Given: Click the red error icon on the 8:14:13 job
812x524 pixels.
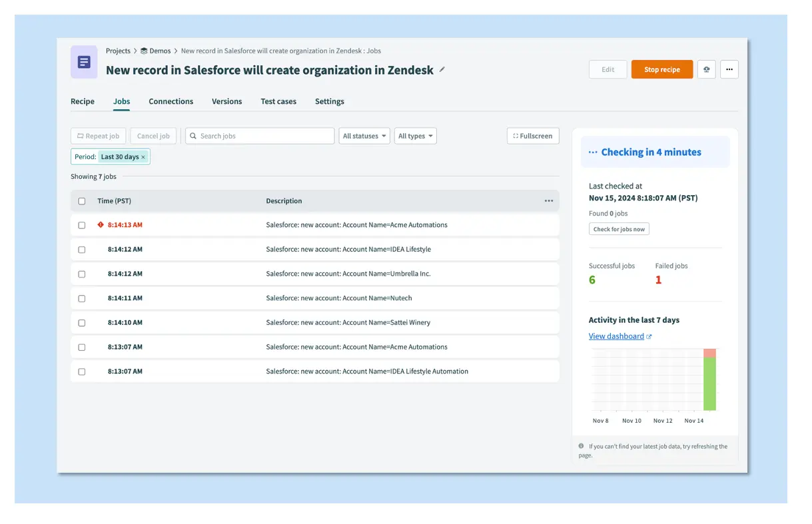Looking at the screenshot, I should tap(100, 224).
